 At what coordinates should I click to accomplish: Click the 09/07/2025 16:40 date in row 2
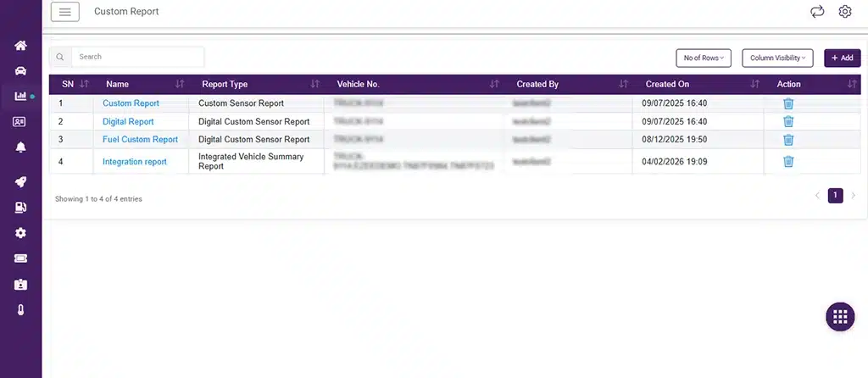coord(674,122)
